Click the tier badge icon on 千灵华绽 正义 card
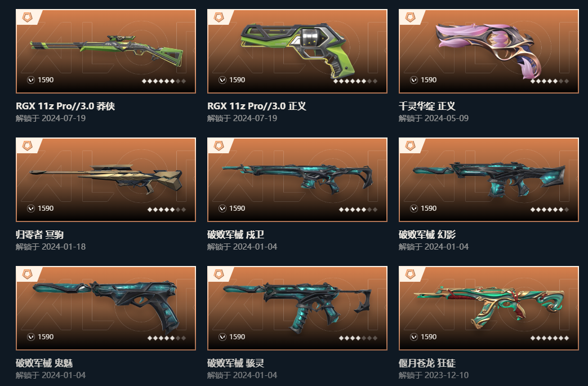Image resolution: width=588 pixels, height=386 pixels. 411,17
